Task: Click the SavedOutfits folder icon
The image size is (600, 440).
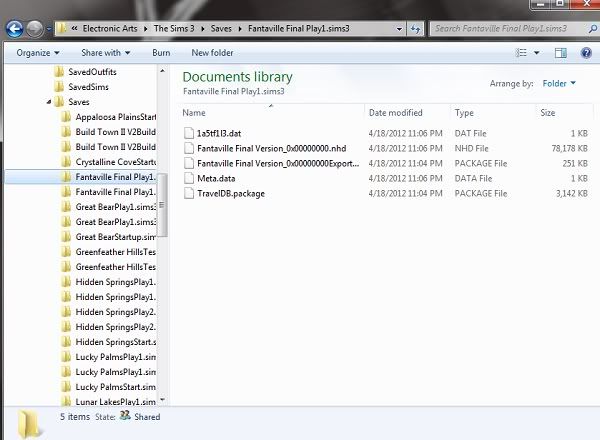Action: (x=59, y=72)
